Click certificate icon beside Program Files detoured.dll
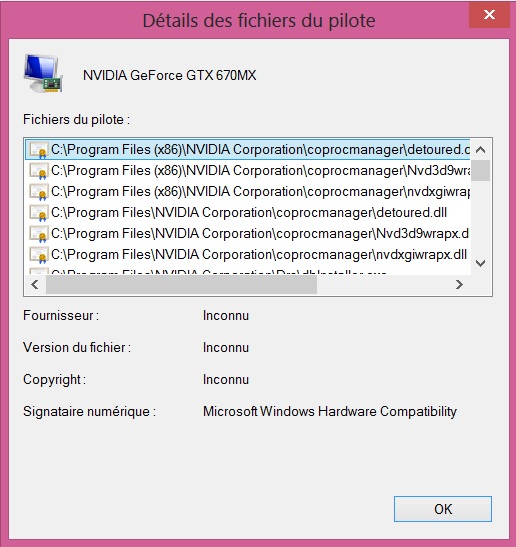 [38, 213]
